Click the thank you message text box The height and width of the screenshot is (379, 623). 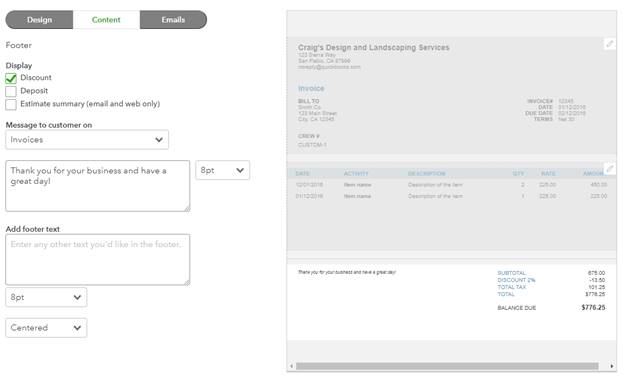98,186
